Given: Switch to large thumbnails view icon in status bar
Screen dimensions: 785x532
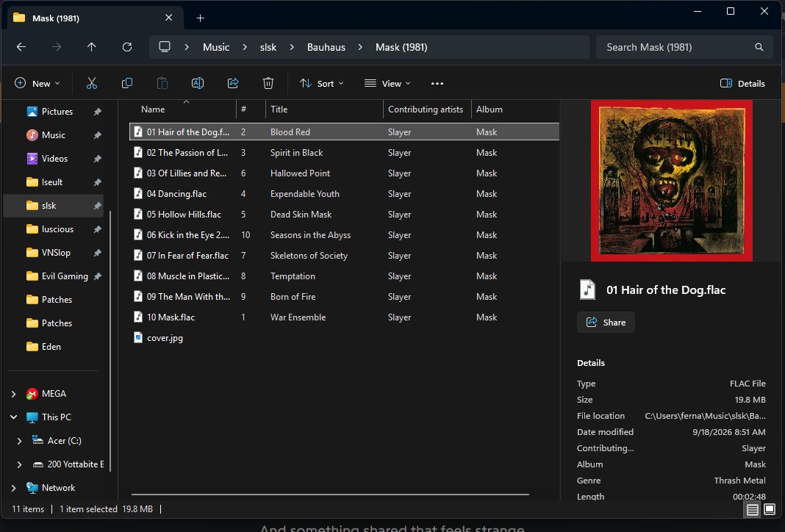Looking at the screenshot, I should coord(770,509).
